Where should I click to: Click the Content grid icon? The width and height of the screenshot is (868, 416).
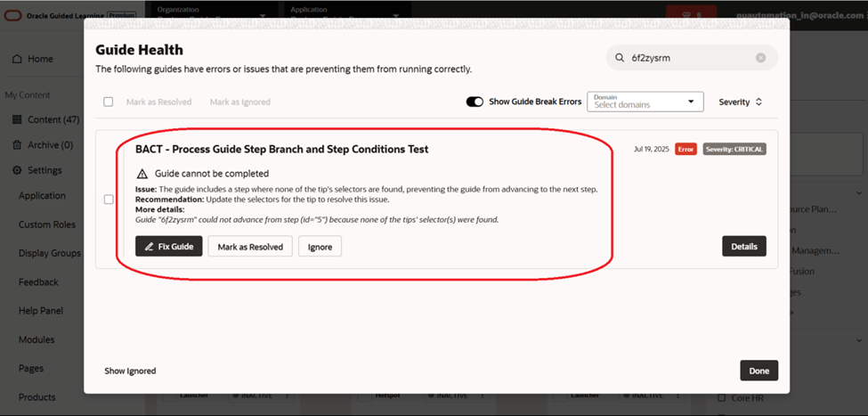point(17,119)
